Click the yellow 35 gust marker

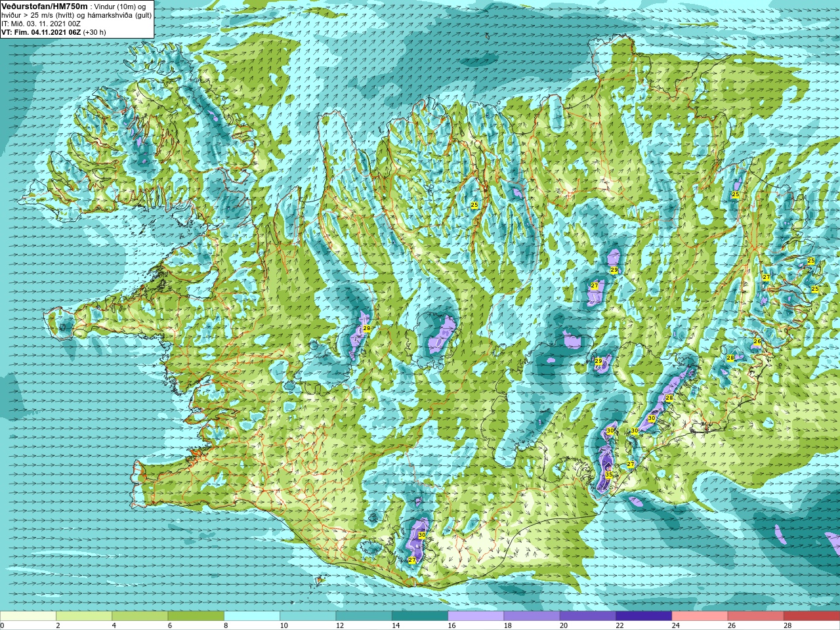tap(608, 474)
